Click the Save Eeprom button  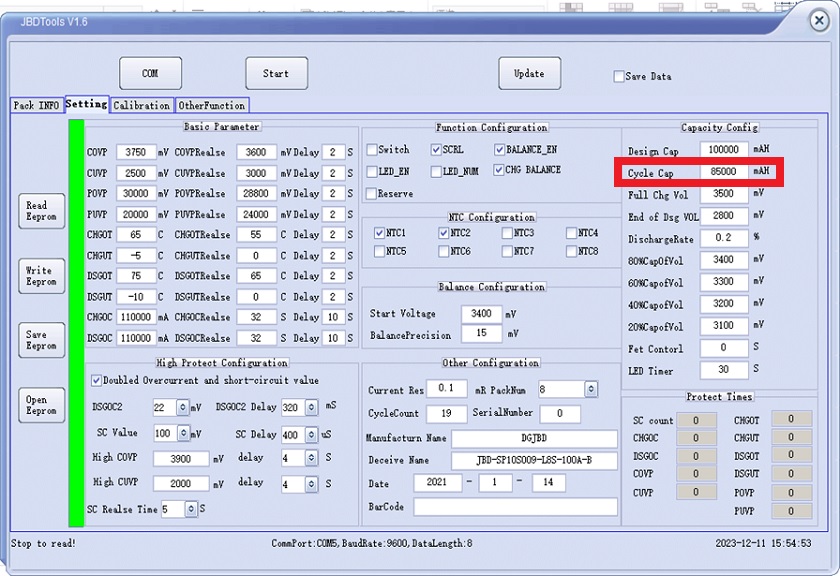(x=42, y=340)
